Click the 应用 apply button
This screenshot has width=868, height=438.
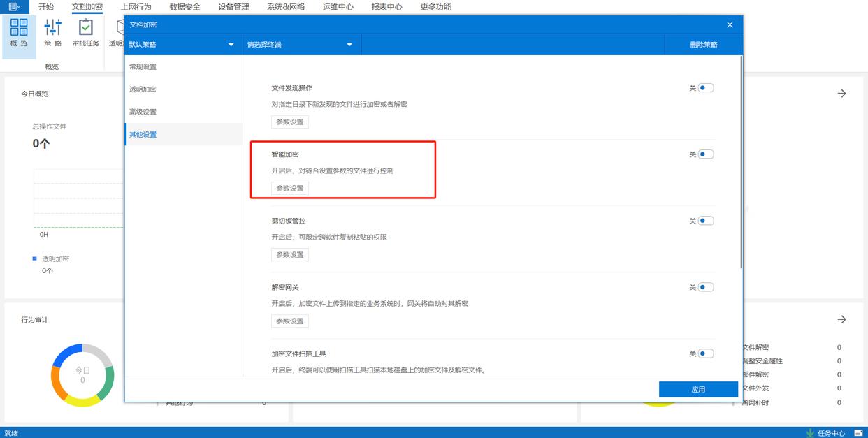coord(698,389)
